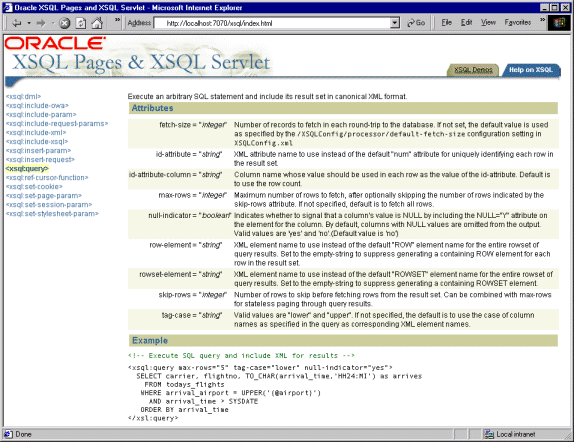574x442 pixels.
Task: Switch to the XSQL Demos tab
Action: tap(473, 70)
